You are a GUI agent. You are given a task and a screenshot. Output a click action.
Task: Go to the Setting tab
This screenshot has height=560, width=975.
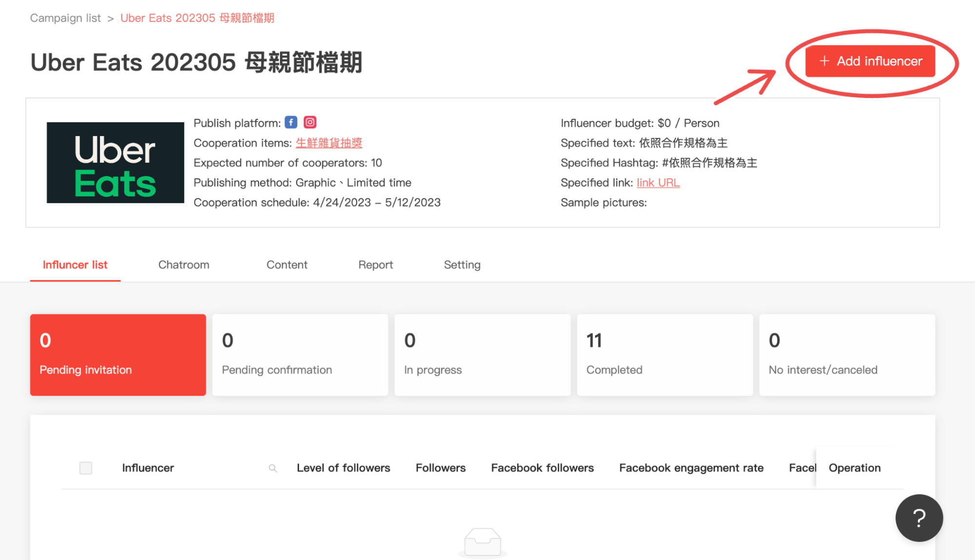click(x=462, y=265)
